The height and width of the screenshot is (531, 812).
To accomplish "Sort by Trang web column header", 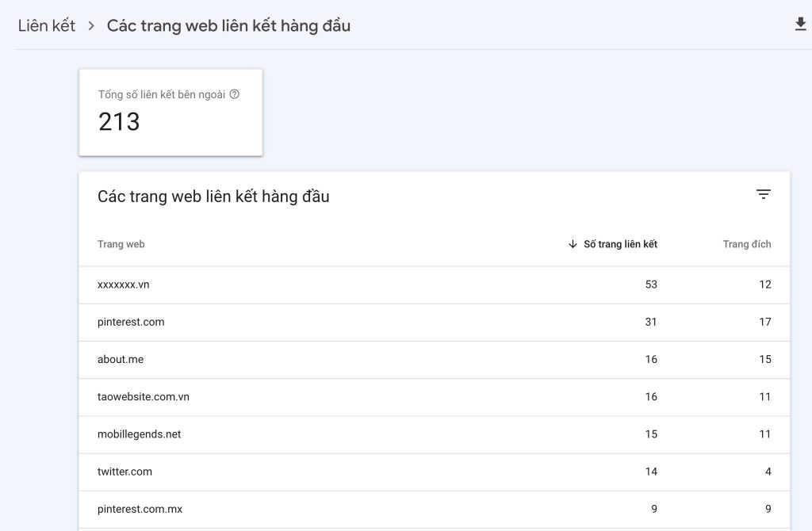I will 121,244.
